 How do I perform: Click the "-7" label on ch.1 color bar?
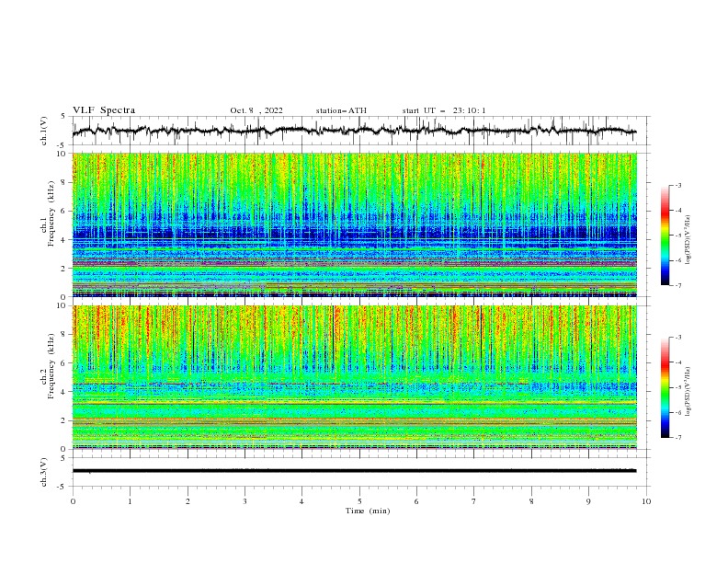(x=678, y=285)
